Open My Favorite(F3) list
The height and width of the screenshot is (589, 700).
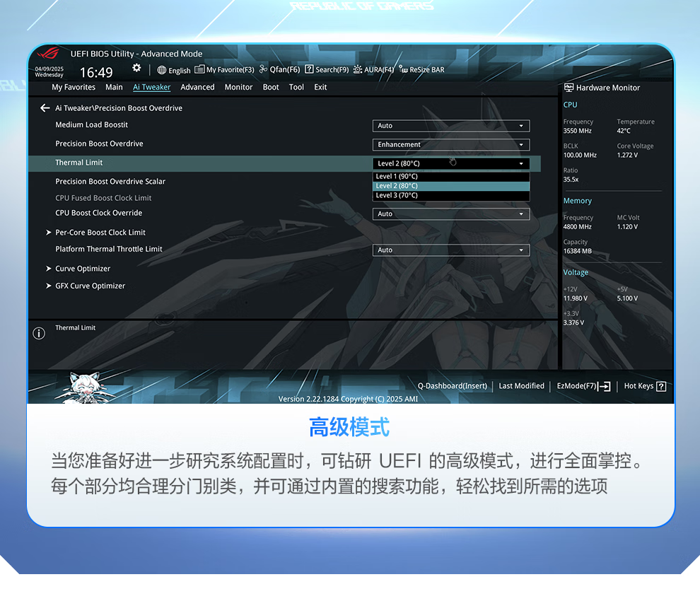coord(224,70)
